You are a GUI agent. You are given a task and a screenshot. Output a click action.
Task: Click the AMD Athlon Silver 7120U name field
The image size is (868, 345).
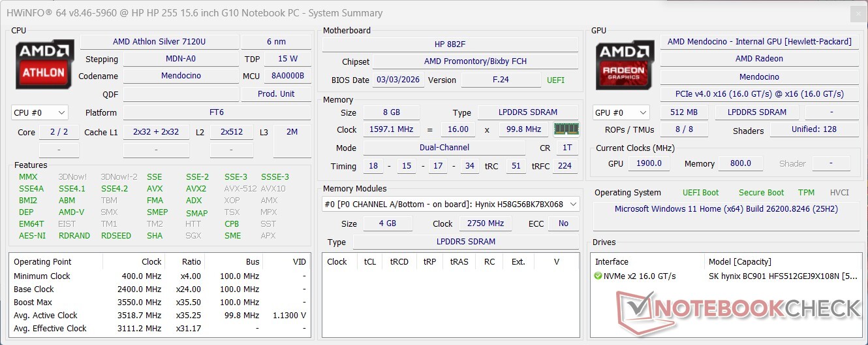coord(159,42)
